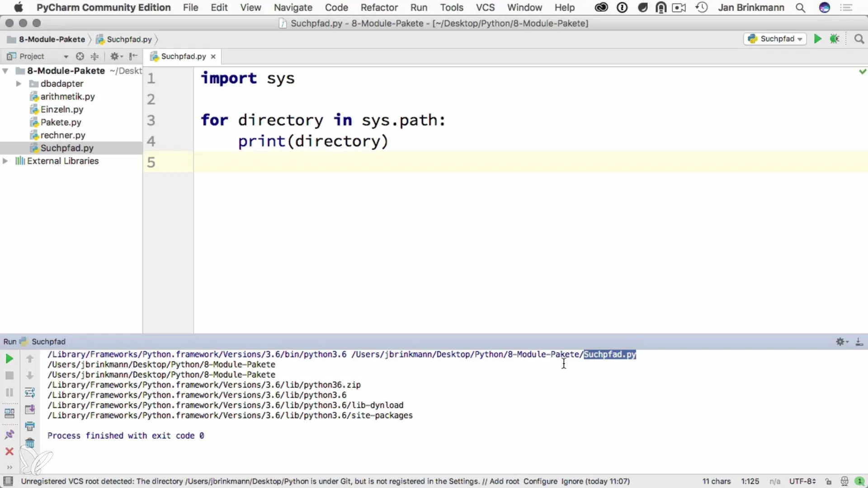
Task: Open Run panel settings gear
Action: [x=842, y=342]
